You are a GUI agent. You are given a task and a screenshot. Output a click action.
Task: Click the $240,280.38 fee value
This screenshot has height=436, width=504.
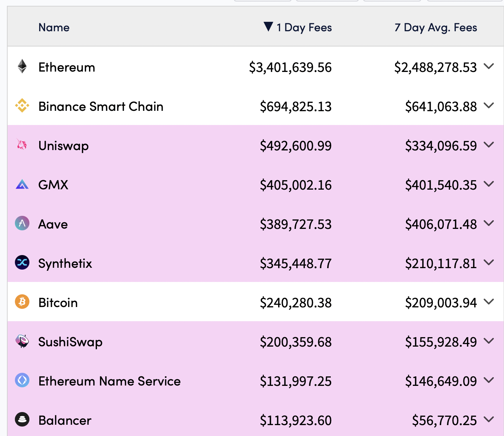[296, 303]
